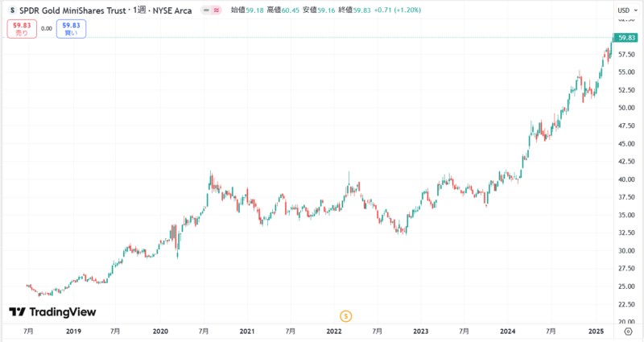Click the 2021 time axis label
644x342 pixels.
coord(247,332)
